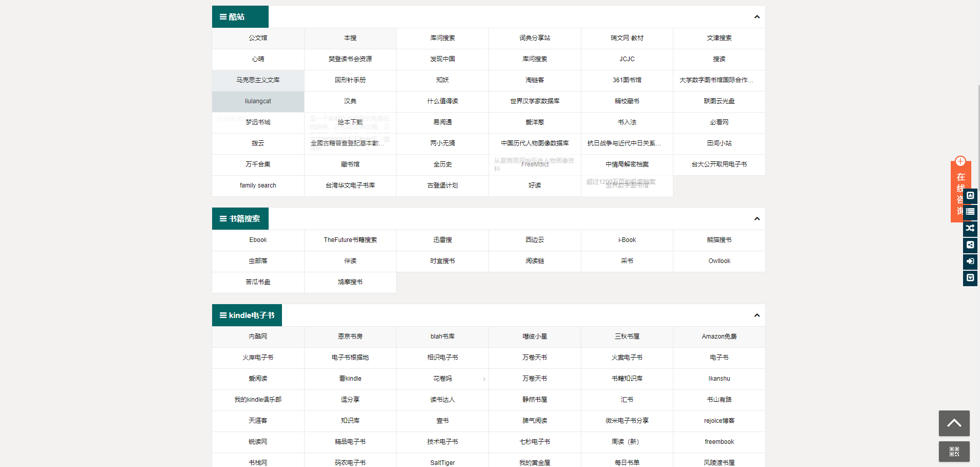Click the back-to-top chevron button
The height and width of the screenshot is (467, 980).
954,423
